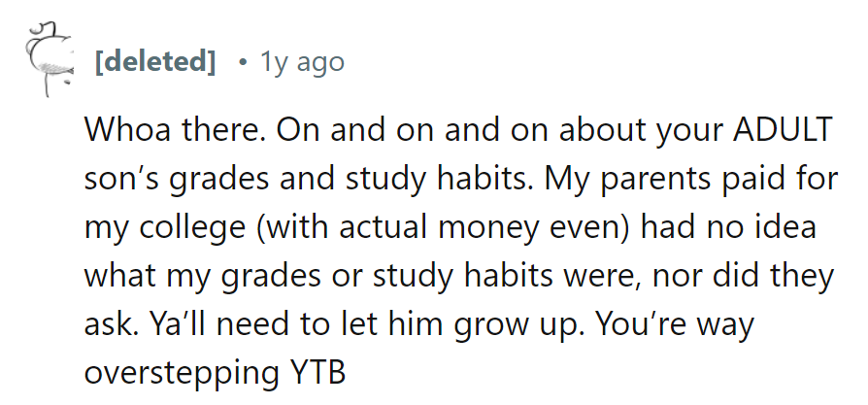The image size is (868, 405).
Task: Click the "1y ago" comment timestamp
Action: [302, 63]
